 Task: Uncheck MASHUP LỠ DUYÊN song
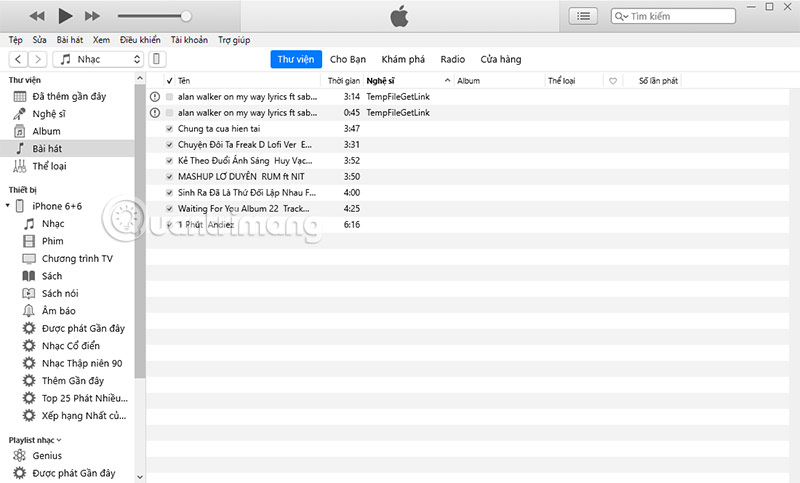click(169, 176)
